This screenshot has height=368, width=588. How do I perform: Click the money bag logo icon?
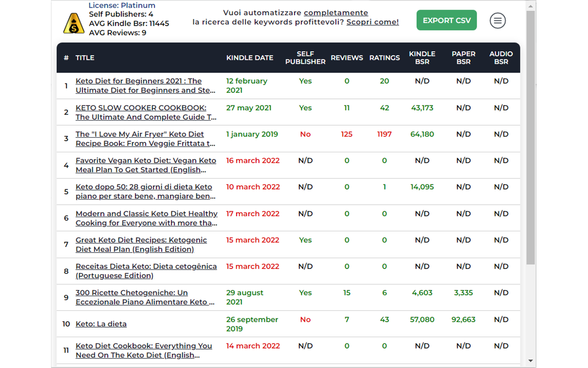pyautogui.click(x=73, y=23)
